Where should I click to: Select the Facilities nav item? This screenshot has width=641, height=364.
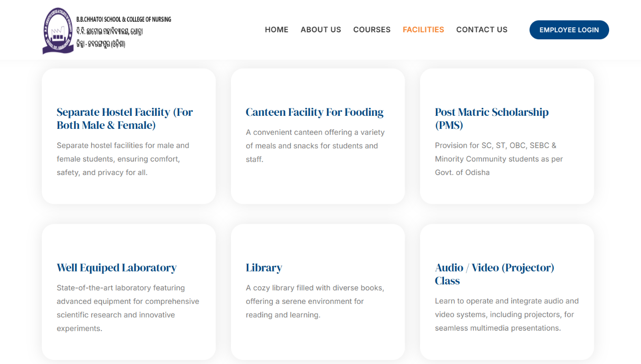(x=423, y=30)
